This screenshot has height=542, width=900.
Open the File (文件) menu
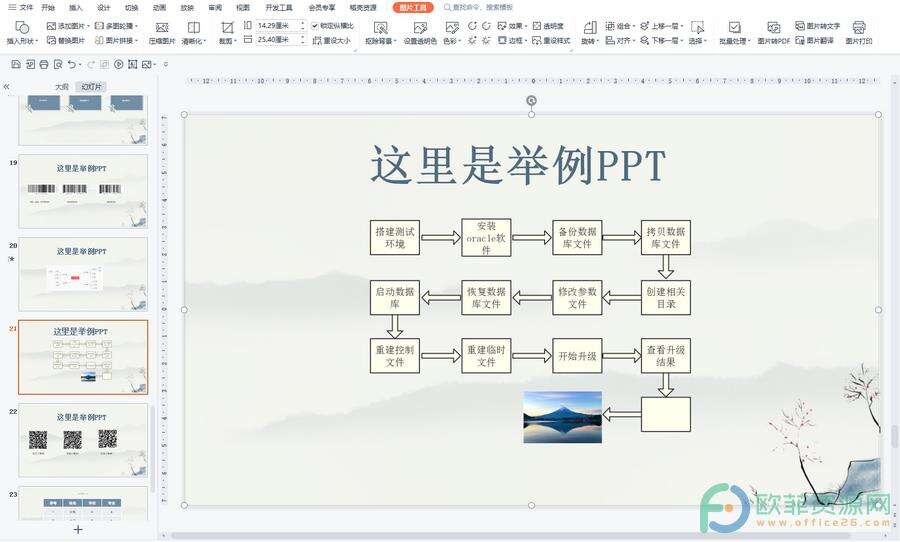pos(21,7)
